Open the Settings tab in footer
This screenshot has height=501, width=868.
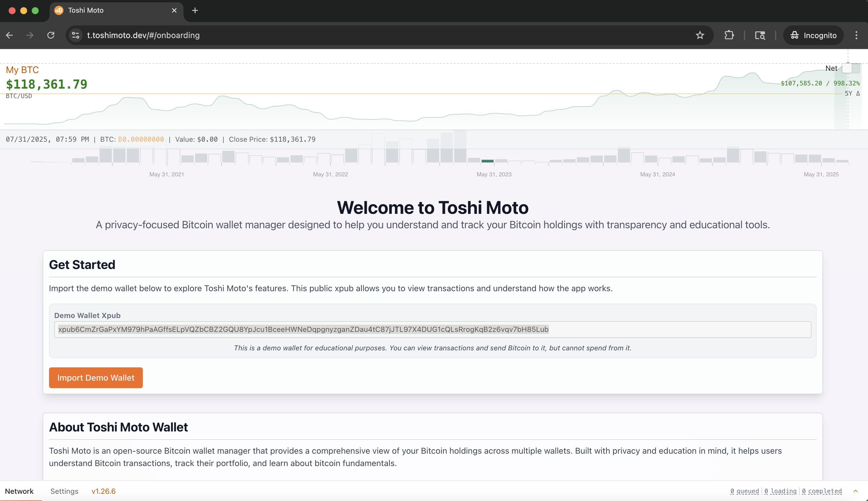(64, 491)
